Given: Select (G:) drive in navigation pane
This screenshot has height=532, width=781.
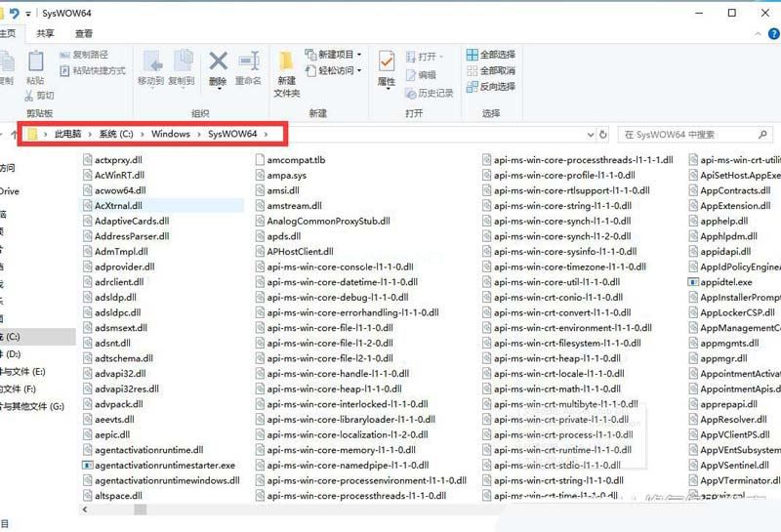Looking at the screenshot, I should pyautogui.click(x=37, y=406).
